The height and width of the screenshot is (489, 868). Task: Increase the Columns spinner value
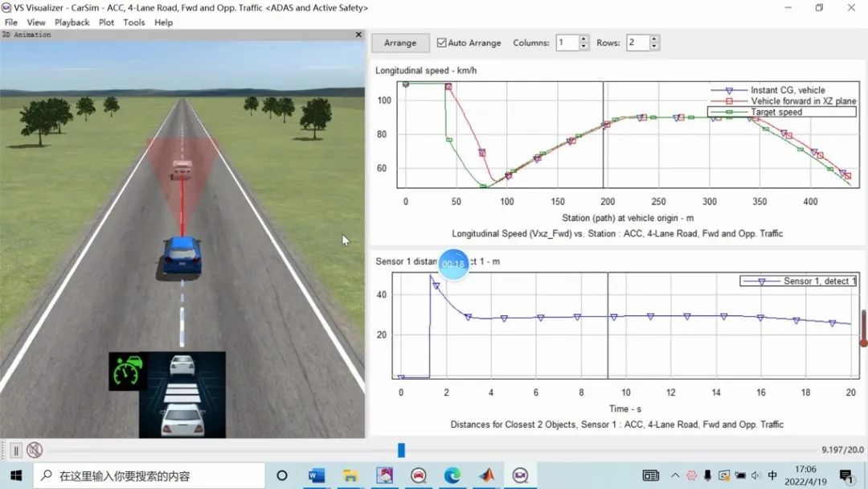click(x=583, y=39)
